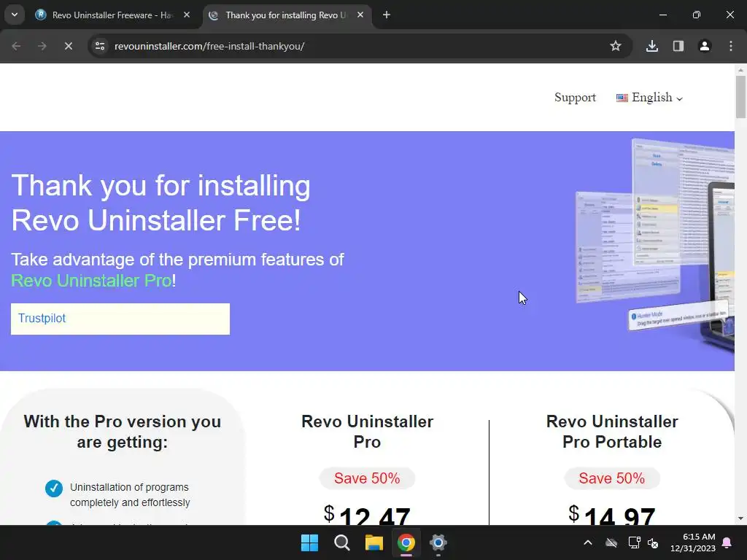This screenshot has height=560, width=747.
Task: Click the Revo Uninstaller Pro Portable heading
Action: tap(612, 432)
